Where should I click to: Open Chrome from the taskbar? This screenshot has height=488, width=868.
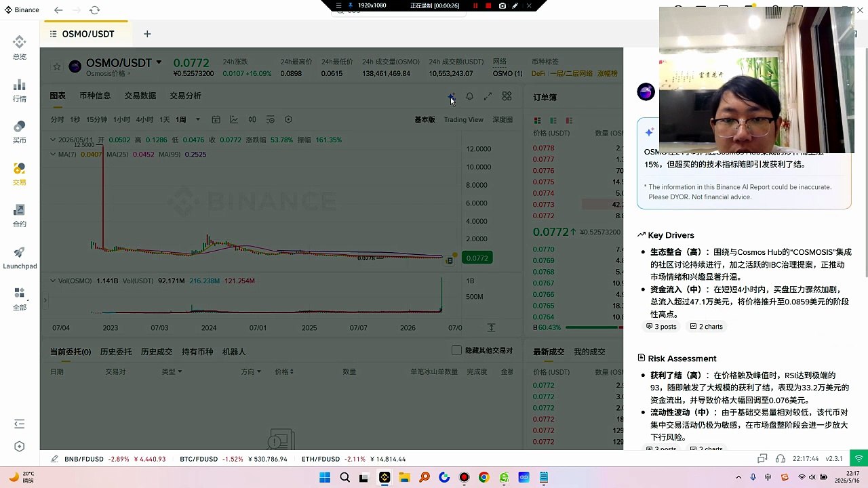tap(484, 477)
